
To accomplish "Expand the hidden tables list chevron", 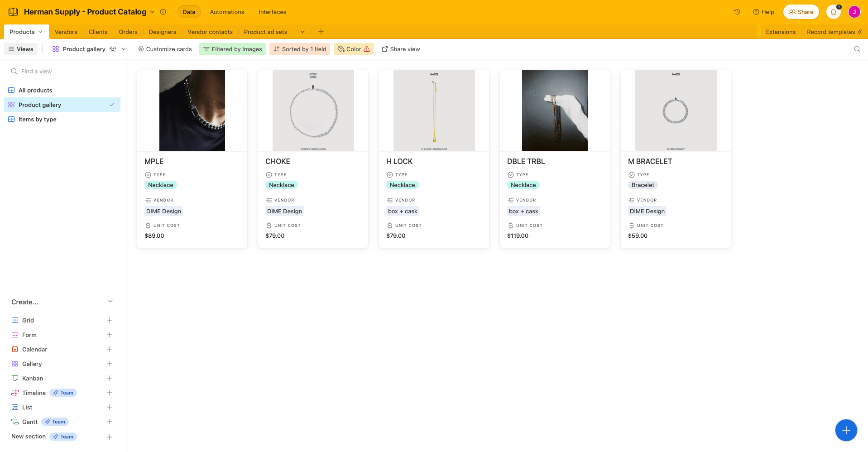I will 302,32.
